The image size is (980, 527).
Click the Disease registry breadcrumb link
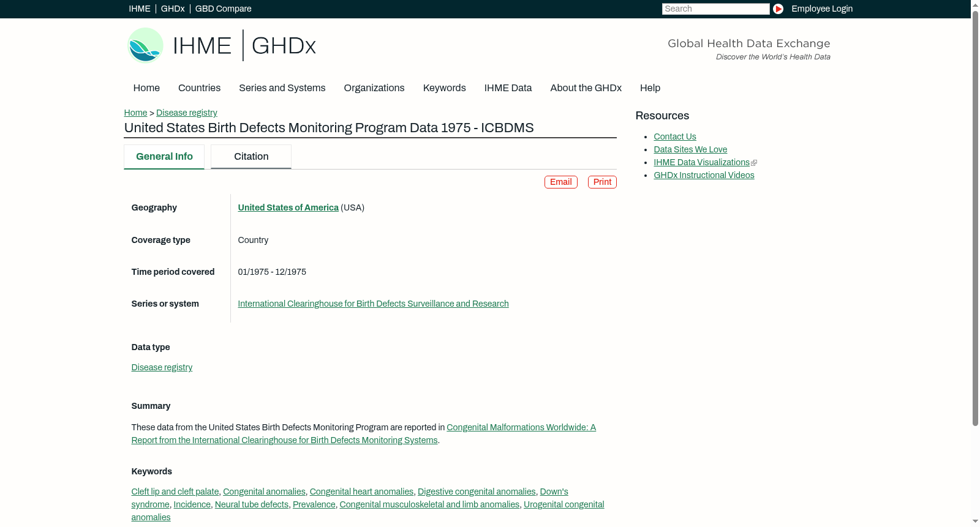[187, 113]
